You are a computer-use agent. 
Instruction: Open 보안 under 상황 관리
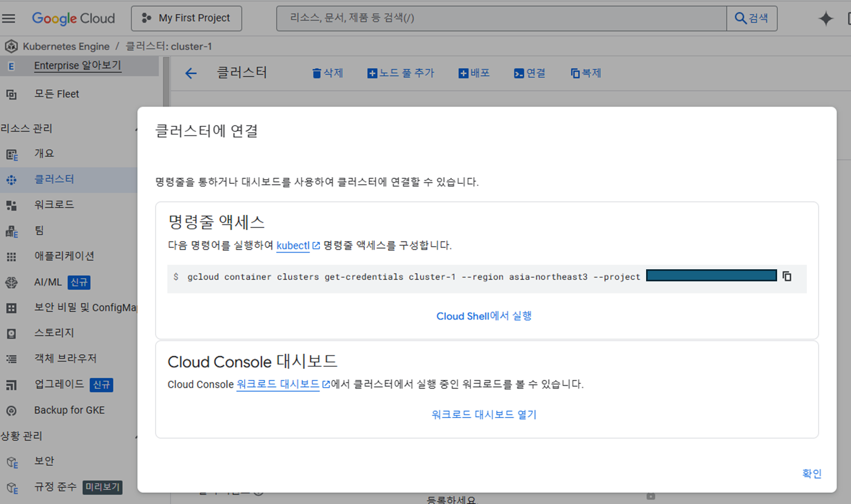[x=44, y=461]
